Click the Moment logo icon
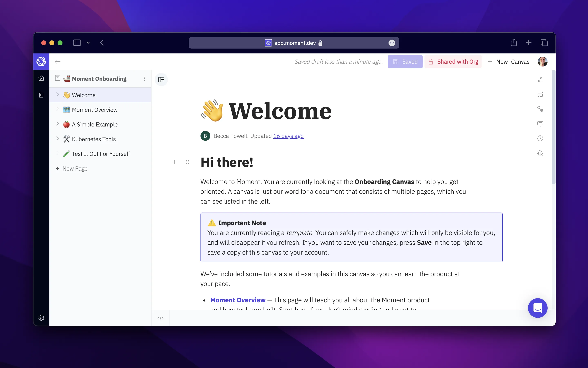Viewport: 588px width, 368px height. click(41, 62)
